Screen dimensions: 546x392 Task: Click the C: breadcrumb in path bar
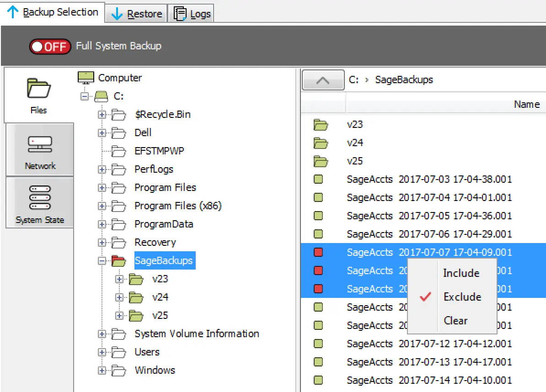353,80
